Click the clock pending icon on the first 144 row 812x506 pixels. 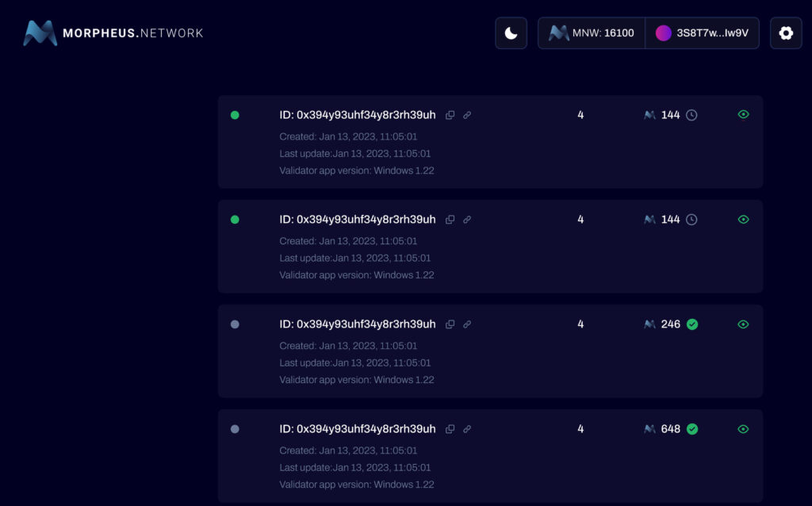pos(691,114)
